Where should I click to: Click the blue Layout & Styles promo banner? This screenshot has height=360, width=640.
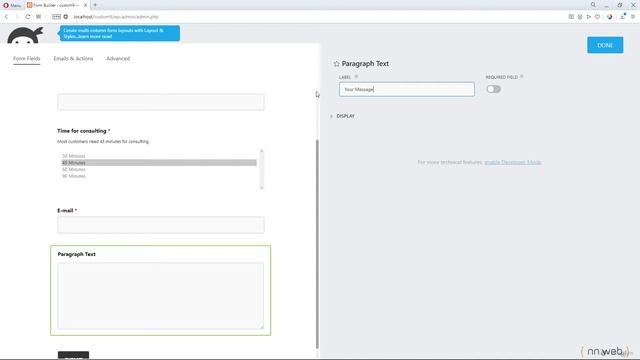(120, 33)
